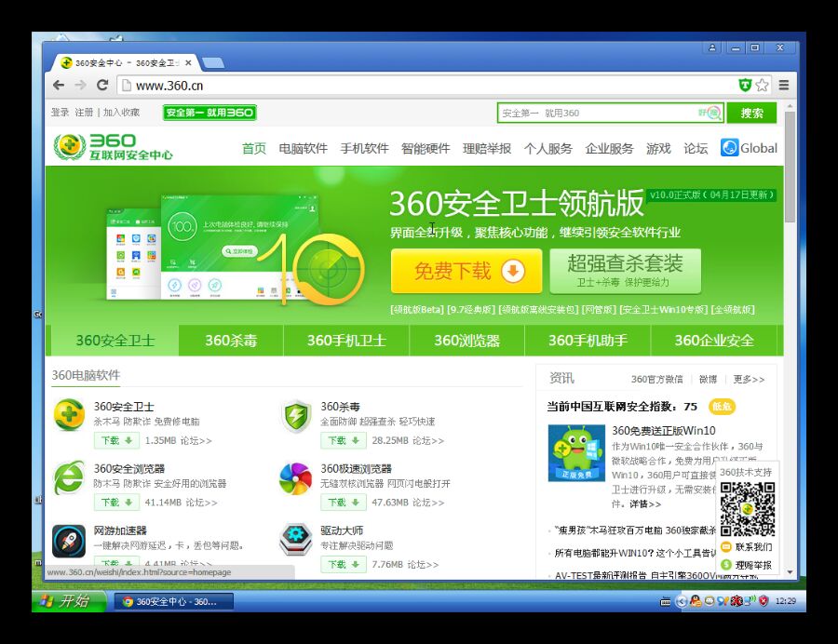Bookmark page with the star icon
This screenshot has width=838, height=644.
[x=763, y=85]
